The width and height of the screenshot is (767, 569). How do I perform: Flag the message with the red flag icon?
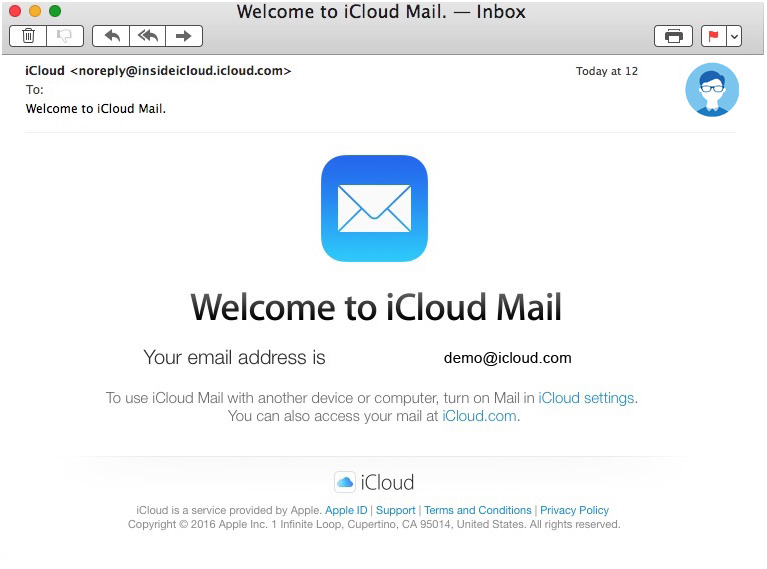click(714, 36)
